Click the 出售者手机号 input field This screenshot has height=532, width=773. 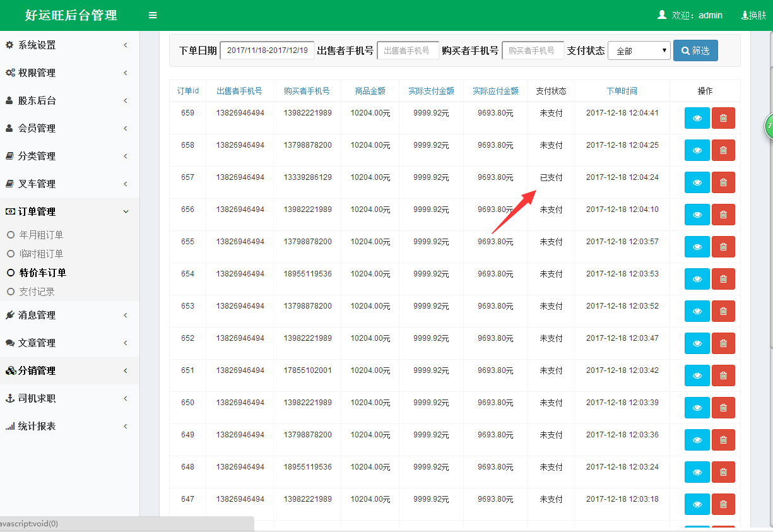pyautogui.click(x=408, y=50)
